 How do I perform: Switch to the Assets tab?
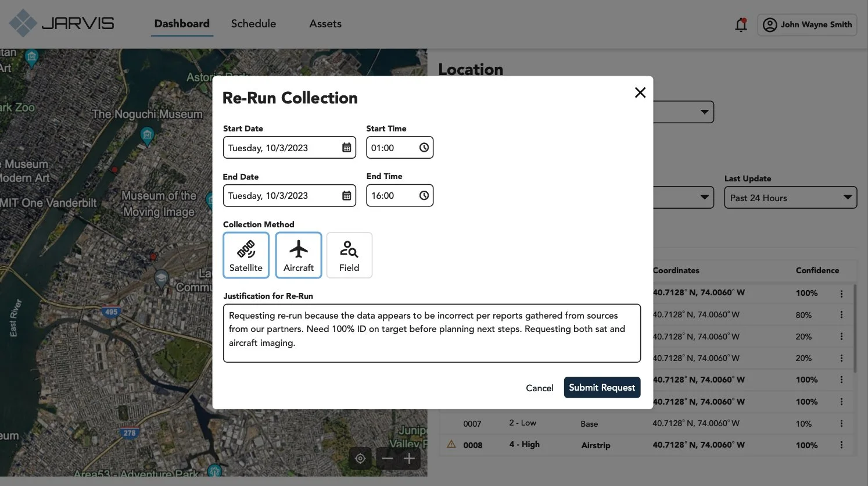(x=325, y=24)
